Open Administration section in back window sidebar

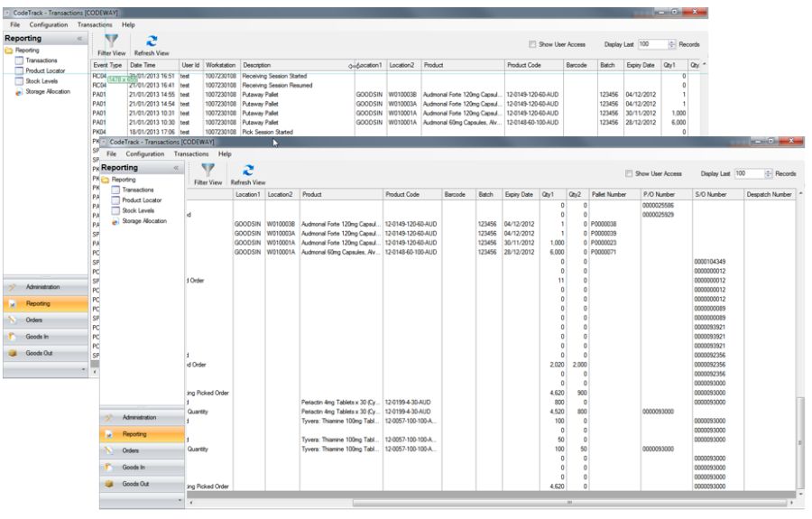tap(42, 286)
